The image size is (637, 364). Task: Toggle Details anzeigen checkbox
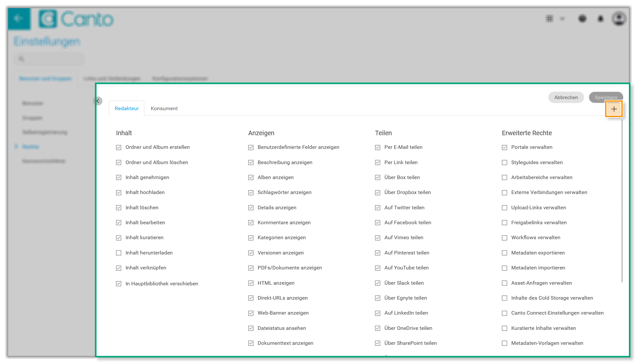click(251, 208)
